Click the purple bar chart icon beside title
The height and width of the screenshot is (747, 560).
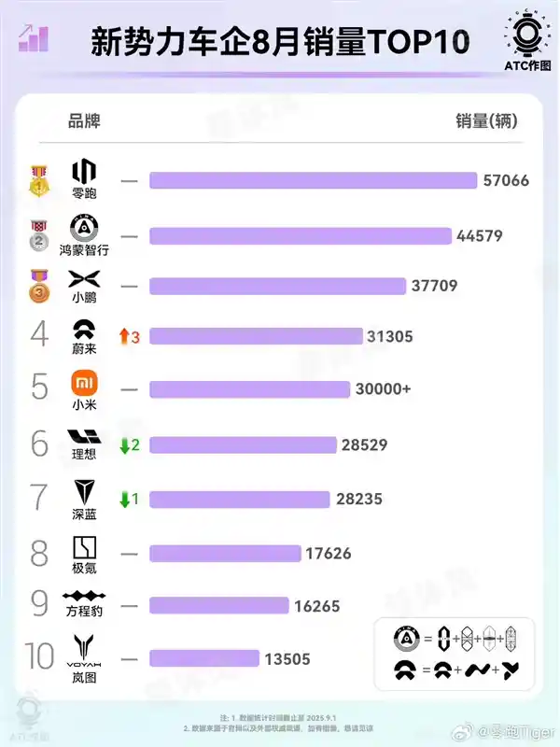[34, 38]
